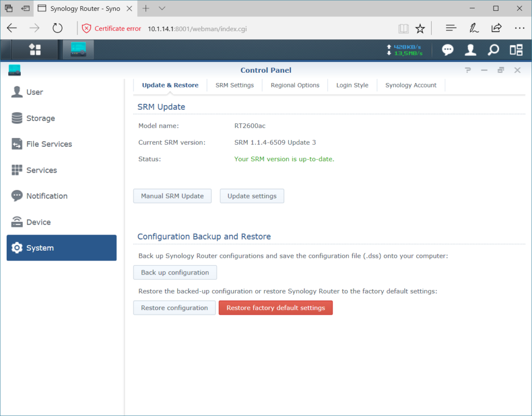Viewport: 532px width, 416px height.
Task: Open the browser reading view icon
Action: (403, 29)
